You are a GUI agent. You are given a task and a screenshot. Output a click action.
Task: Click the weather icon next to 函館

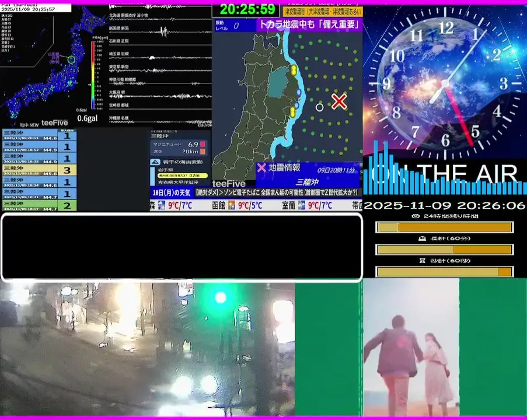(x=232, y=205)
